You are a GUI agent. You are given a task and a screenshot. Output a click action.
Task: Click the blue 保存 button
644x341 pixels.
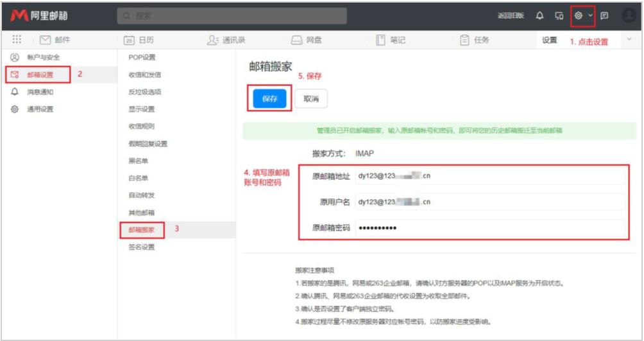pos(269,99)
